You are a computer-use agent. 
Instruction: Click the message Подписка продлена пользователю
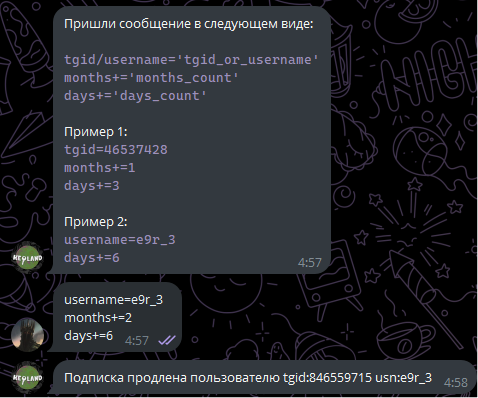[x=172, y=378]
